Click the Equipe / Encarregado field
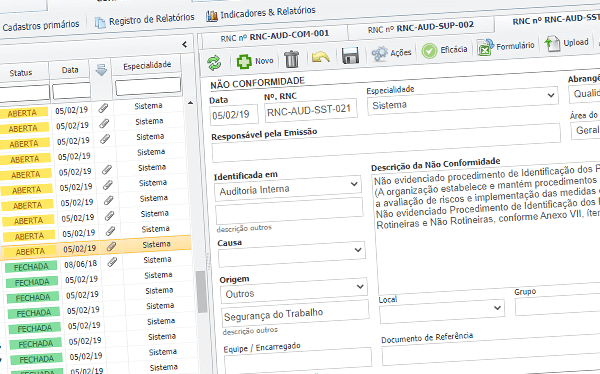The width and height of the screenshot is (600, 374). tap(298, 362)
